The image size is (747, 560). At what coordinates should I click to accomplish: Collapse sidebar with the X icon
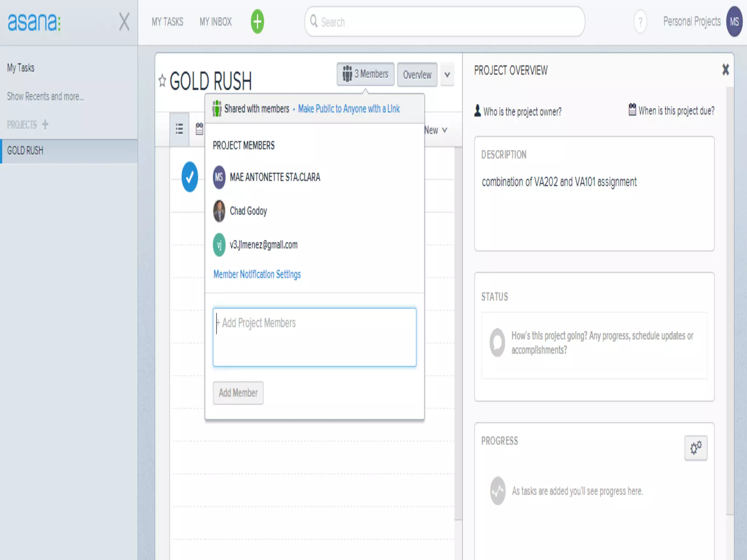coord(124,22)
